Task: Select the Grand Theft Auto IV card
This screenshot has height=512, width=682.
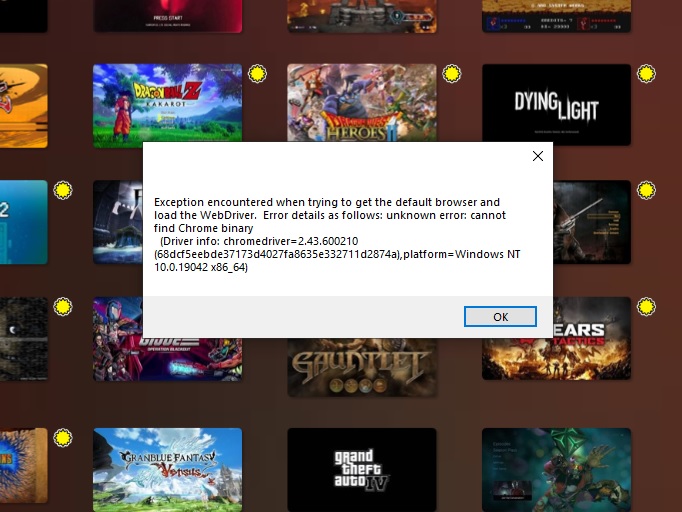Action: pyautogui.click(x=362, y=470)
